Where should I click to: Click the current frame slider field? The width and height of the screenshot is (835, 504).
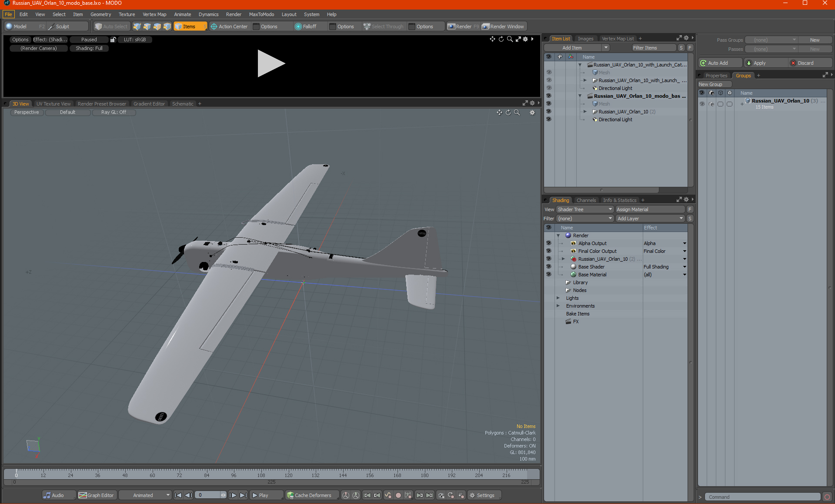[210, 495]
